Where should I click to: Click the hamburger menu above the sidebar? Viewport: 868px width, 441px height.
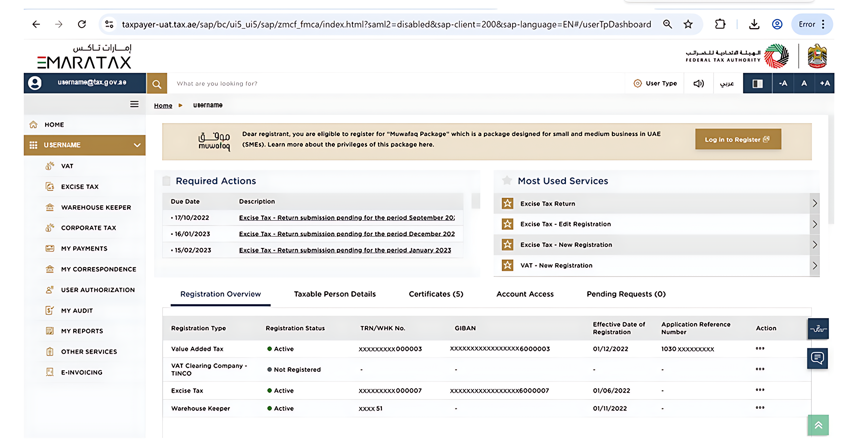[134, 105]
